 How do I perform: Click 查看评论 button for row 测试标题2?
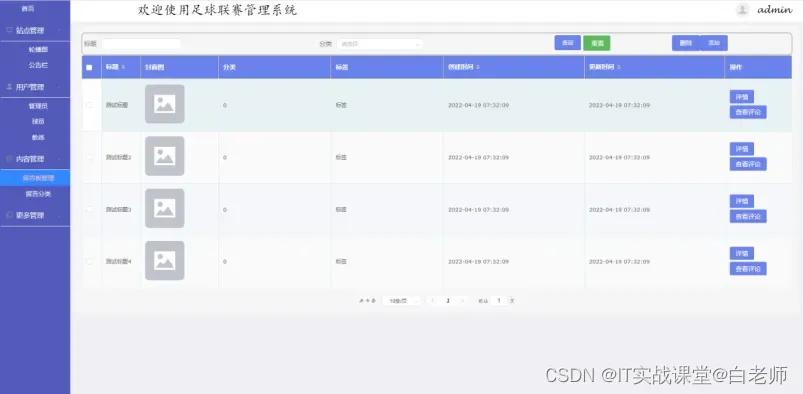[748, 164]
